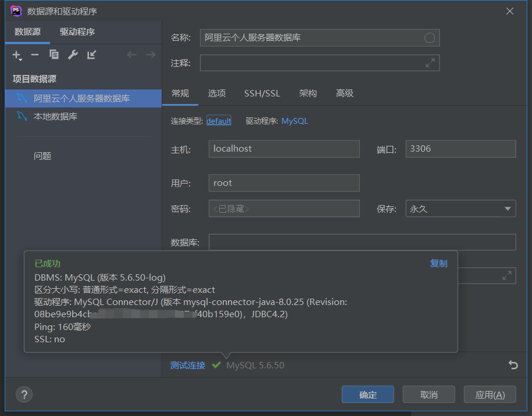
Task: Revert changes with undo arrow icon
Action: point(513,365)
